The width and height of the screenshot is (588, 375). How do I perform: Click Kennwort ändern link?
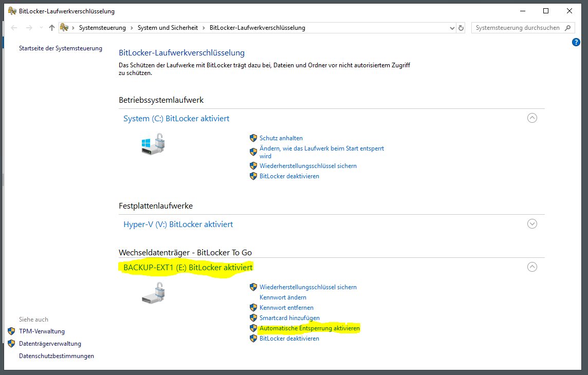click(x=283, y=297)
